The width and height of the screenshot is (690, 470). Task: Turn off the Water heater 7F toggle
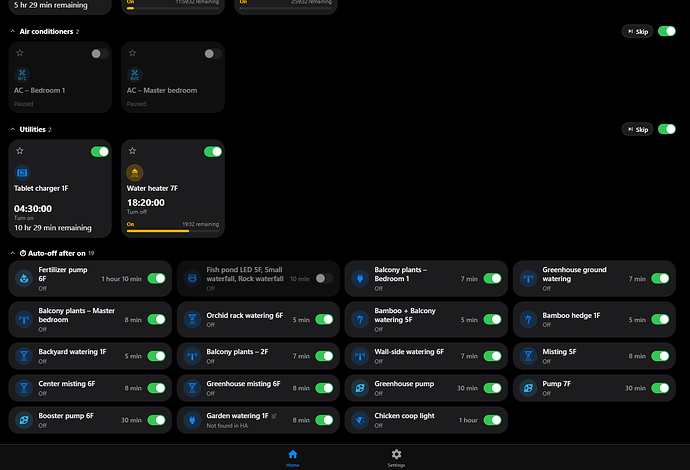click(x=213, y=151)
